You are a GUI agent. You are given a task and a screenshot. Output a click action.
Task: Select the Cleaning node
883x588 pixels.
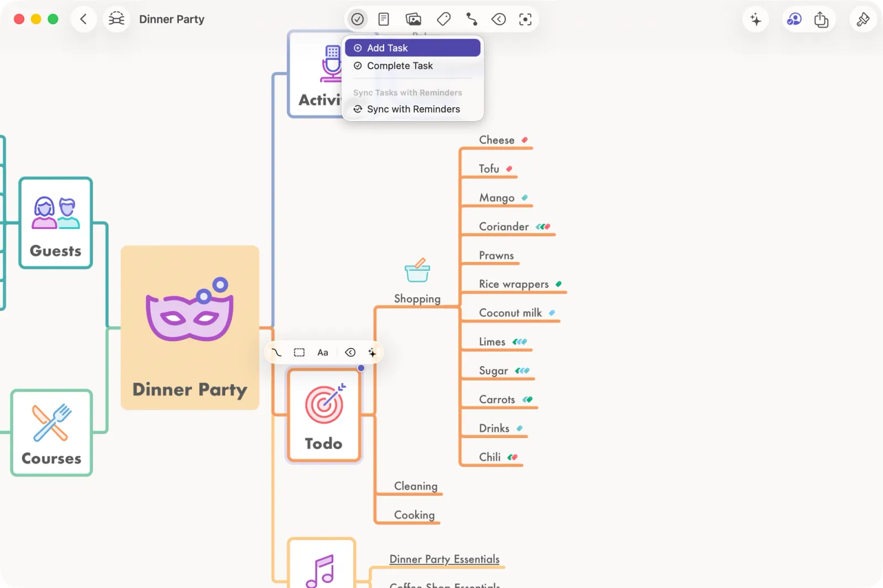coord(416,486)
